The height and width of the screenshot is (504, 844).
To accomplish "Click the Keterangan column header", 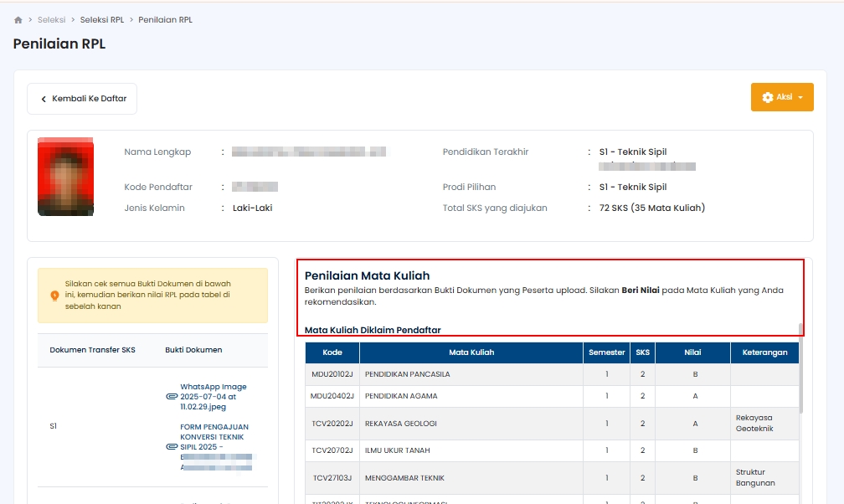I will point(764,352).
